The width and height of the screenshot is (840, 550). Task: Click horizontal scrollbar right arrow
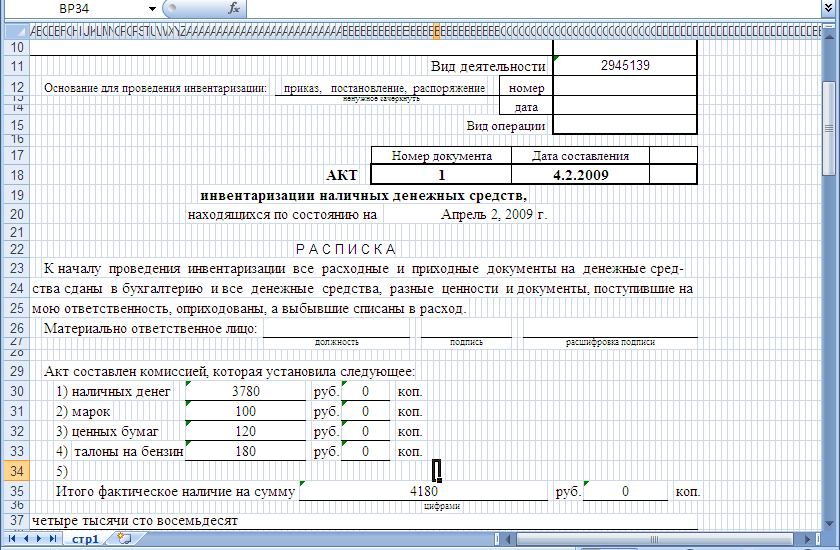pos(807,539)
